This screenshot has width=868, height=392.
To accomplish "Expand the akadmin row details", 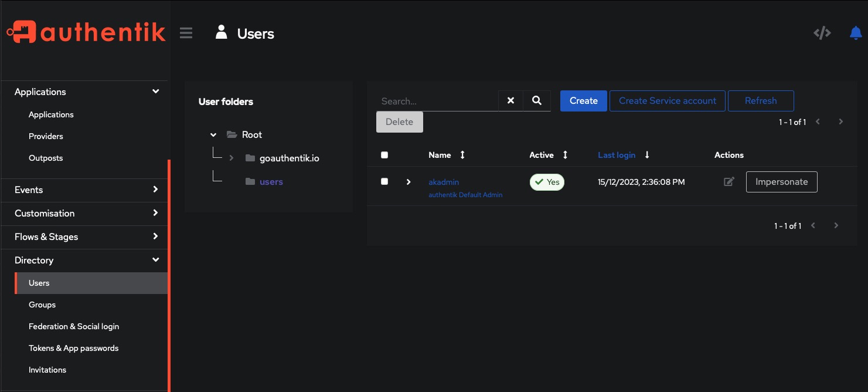I will [x=408, y=182].
